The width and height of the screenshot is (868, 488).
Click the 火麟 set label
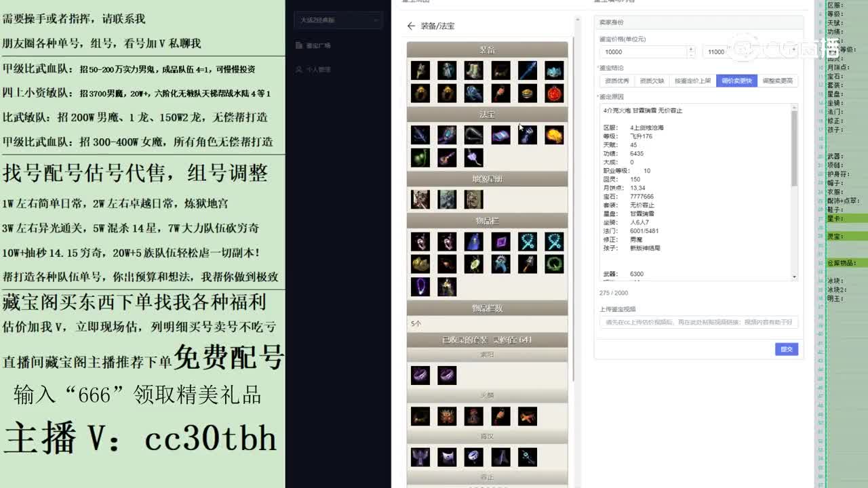tap(487, 395)
